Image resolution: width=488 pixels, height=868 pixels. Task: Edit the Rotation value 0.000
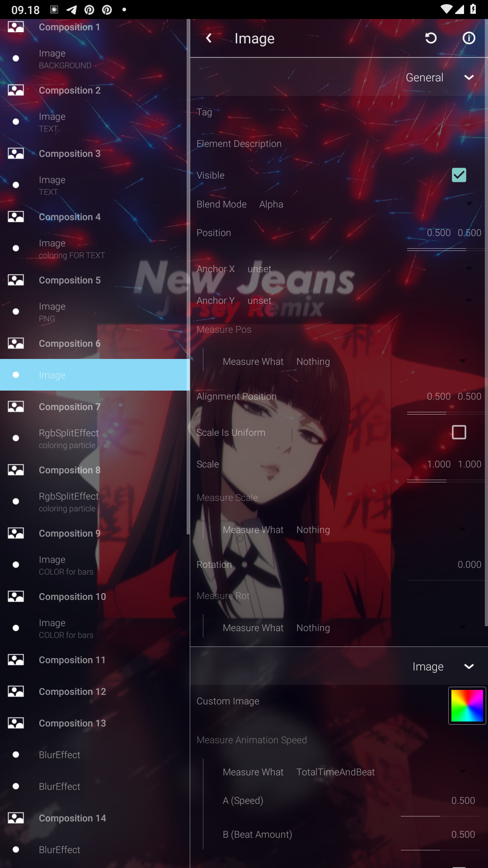pos(469,565)
